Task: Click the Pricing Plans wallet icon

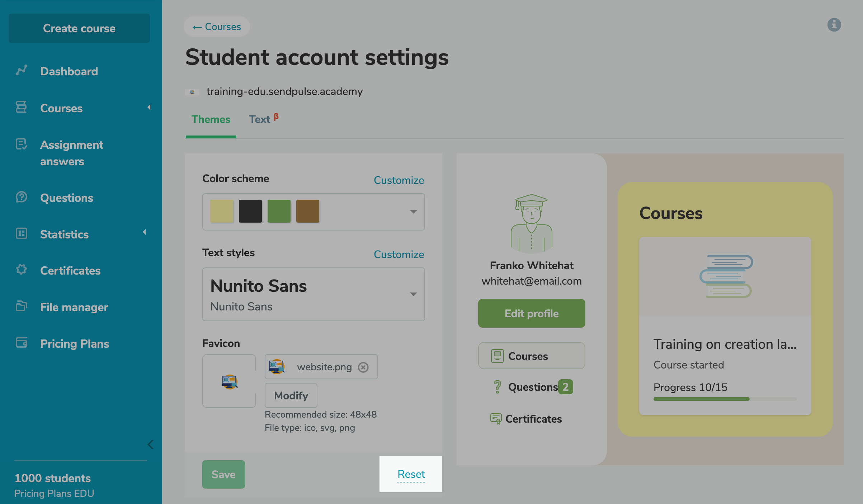Action: [x=22, y=343]
